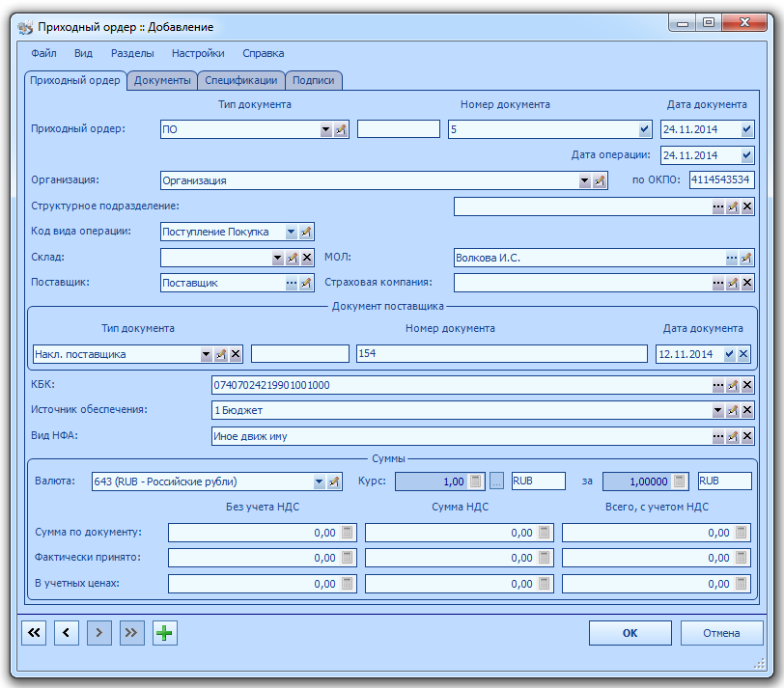Click ellipsis button in Структурное подразделение field
The image size is (784, 688).
pos(718,206)
